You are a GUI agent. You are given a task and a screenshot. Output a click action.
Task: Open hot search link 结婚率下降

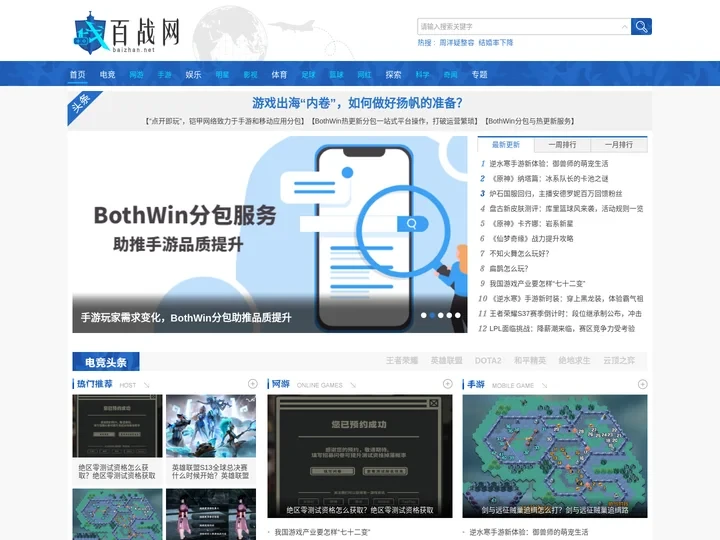495,43
